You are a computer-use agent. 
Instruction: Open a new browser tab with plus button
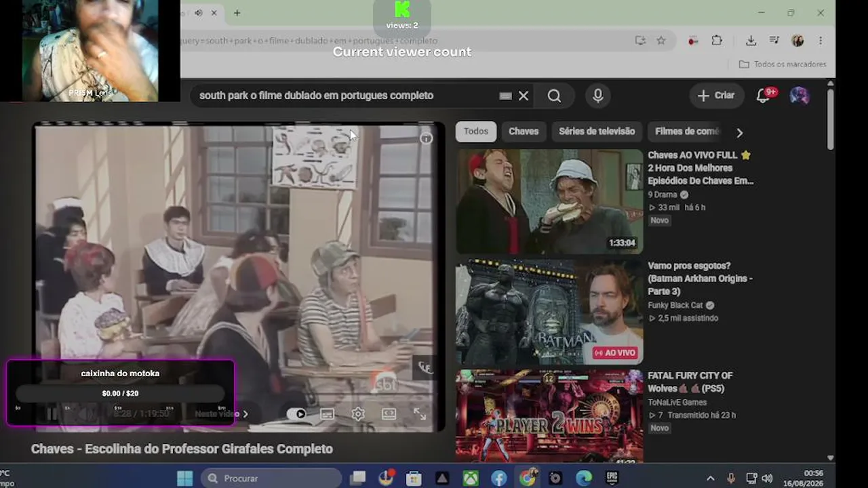click(x=237, y=13)
